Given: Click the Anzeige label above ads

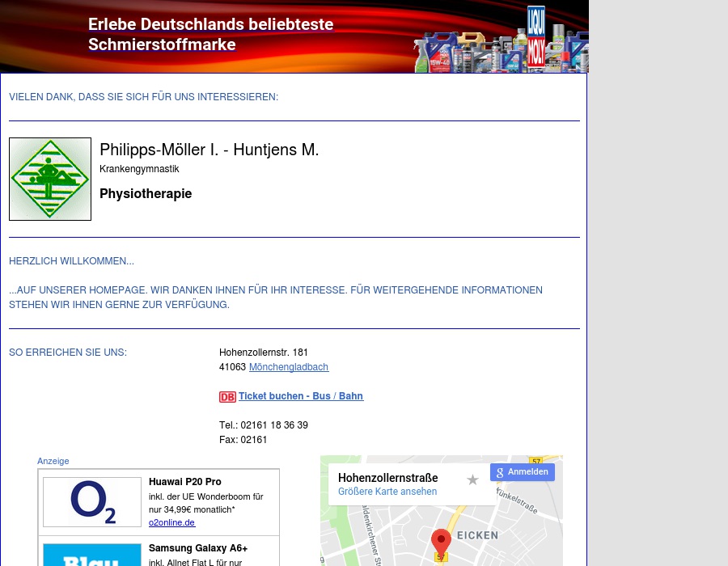Looking at the screenshot, I should (x=53, y=461).
